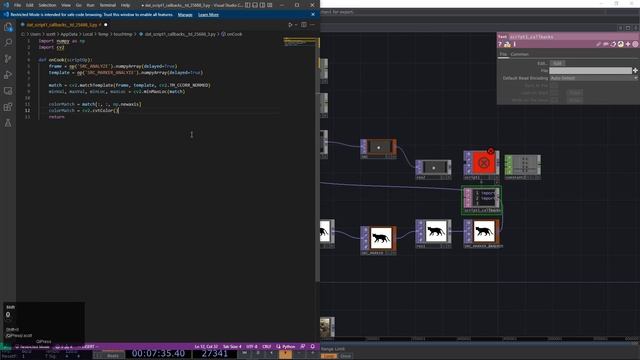Open the Explorer view in VS Code

pos(8,27)
